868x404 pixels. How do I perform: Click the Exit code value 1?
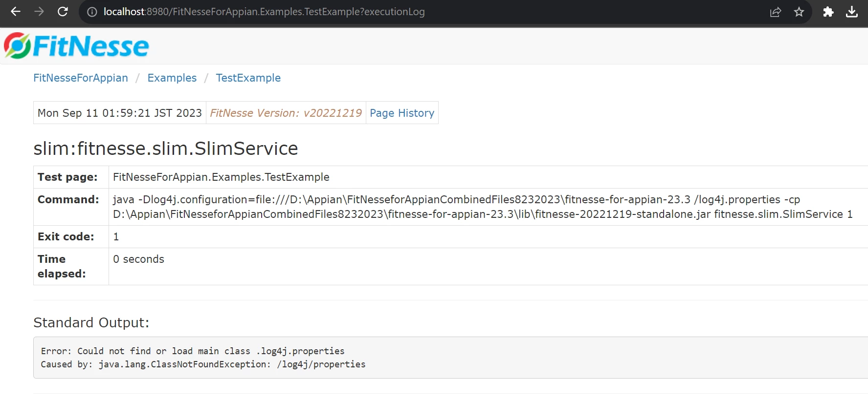[x=116, y=236]
